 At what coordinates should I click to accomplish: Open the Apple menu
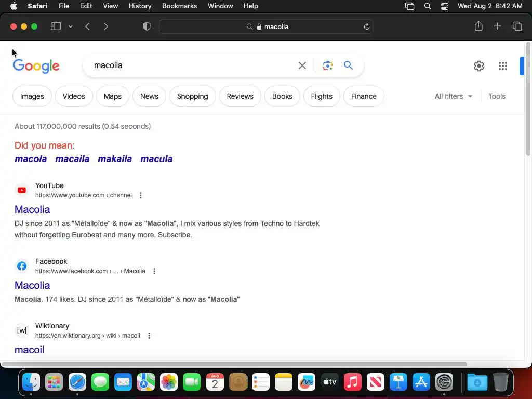click(14, 6)
